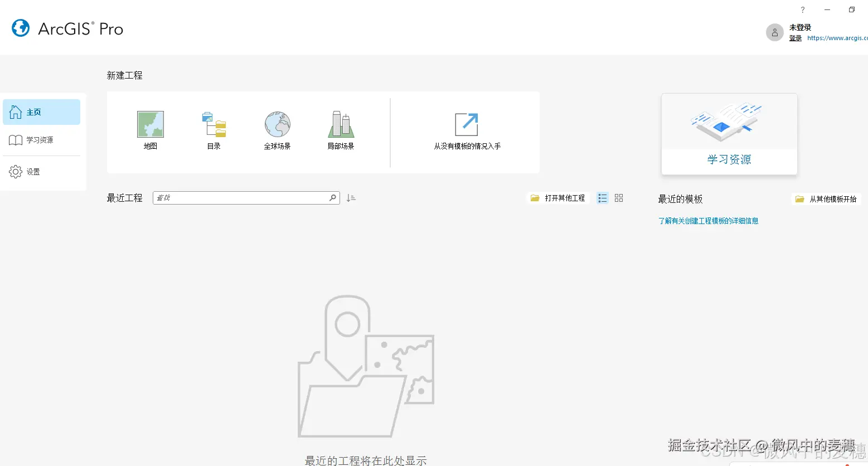
Task: Create a new Global Scene (全球场景) project
Action: [277, 131]
